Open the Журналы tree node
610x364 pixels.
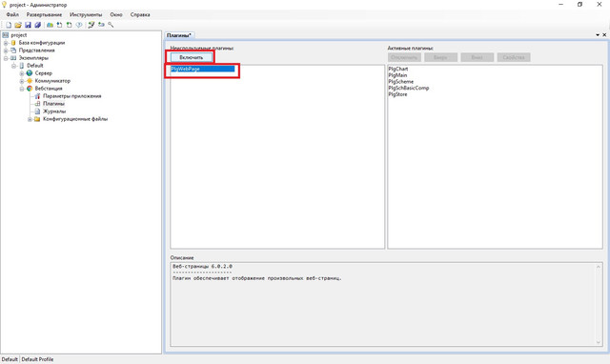coord(54,111)
